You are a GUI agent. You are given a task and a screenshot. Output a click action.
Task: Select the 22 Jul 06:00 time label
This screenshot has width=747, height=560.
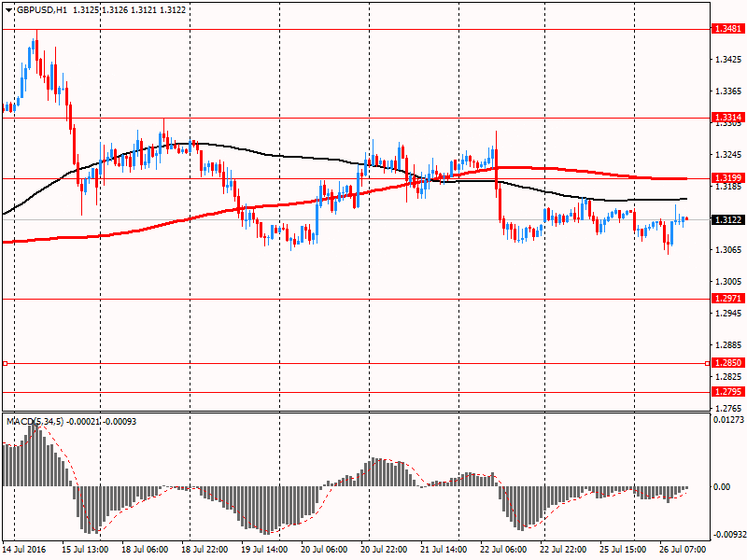coord(503,550)
